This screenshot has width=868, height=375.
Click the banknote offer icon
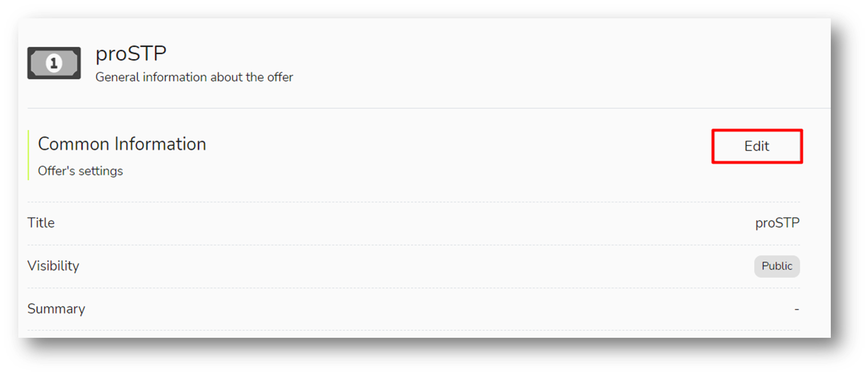point(54,63)
